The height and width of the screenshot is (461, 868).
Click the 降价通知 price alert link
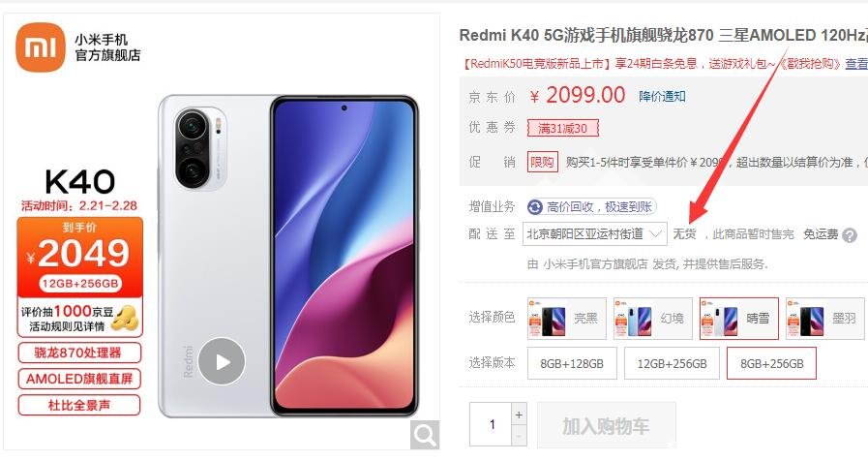click(662, 97)
